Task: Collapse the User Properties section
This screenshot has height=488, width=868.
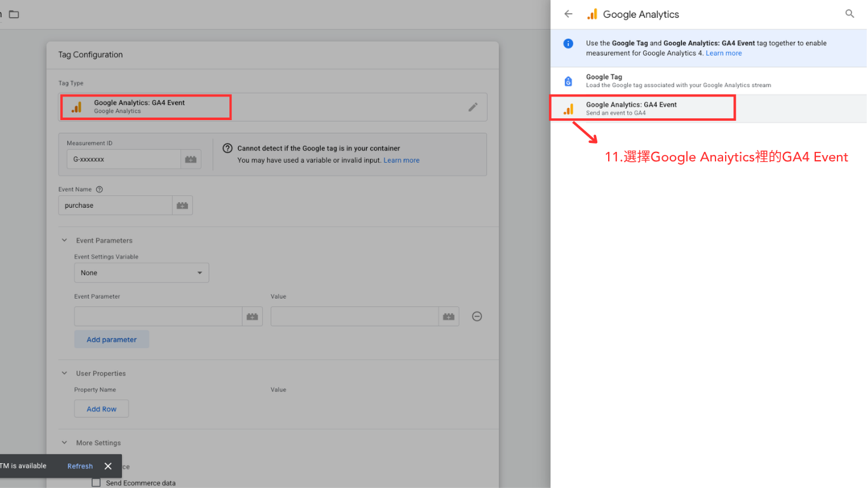Action: pyautogui.click(x=64, y=374)
